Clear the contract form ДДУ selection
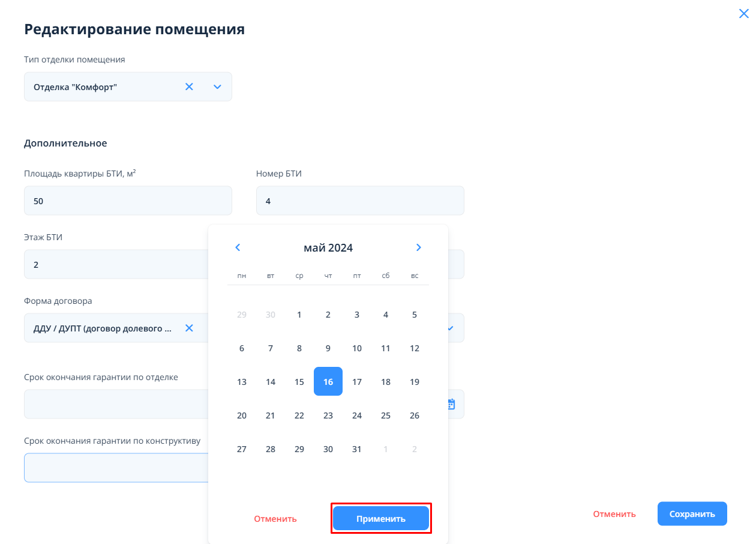Viewport: 756px width, 544px height. click(x=189, y=328)
